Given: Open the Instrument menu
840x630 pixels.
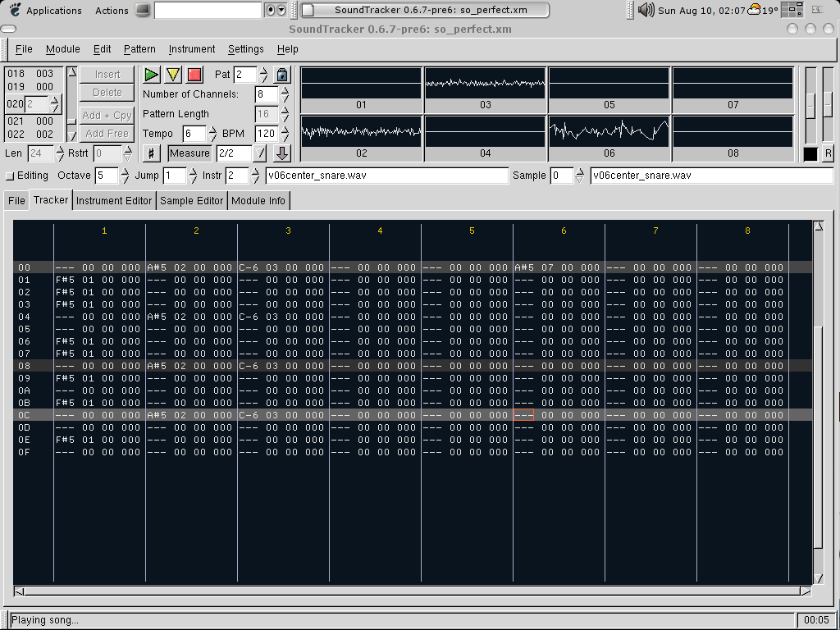Looking at the screenshot, I should coord(192,49).
